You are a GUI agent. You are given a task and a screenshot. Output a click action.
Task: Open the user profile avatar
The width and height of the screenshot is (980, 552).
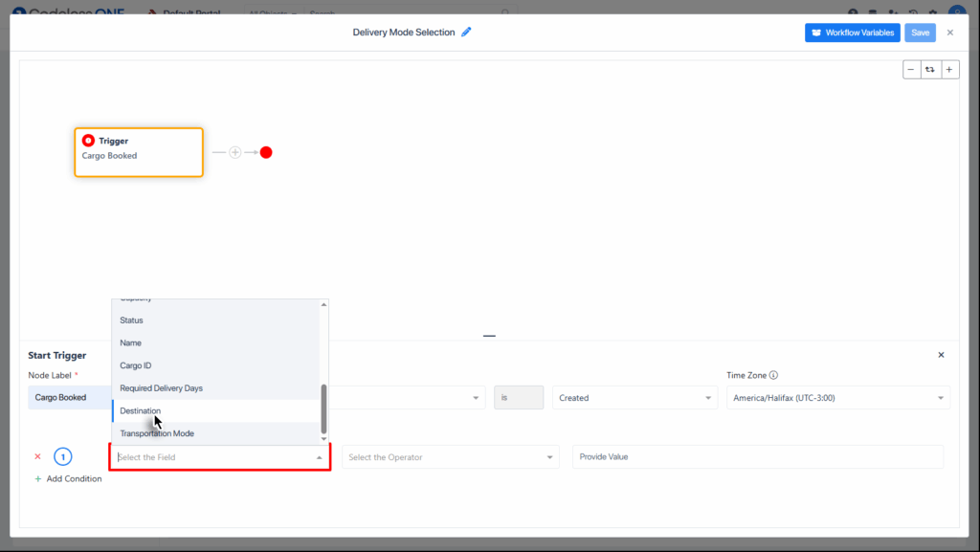click(957, 11)
